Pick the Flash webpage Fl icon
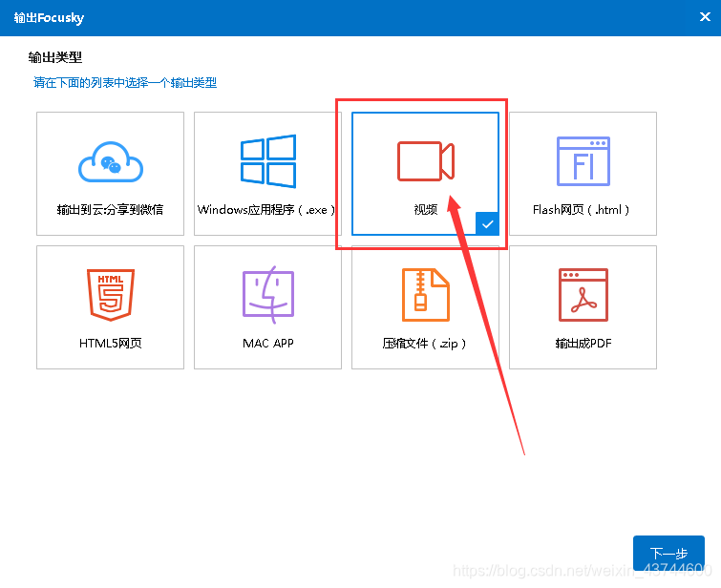 point(583,161)
